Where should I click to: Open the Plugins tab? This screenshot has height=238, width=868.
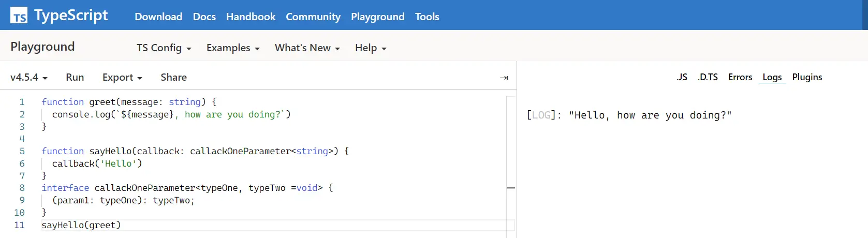(x=807, y=77)
